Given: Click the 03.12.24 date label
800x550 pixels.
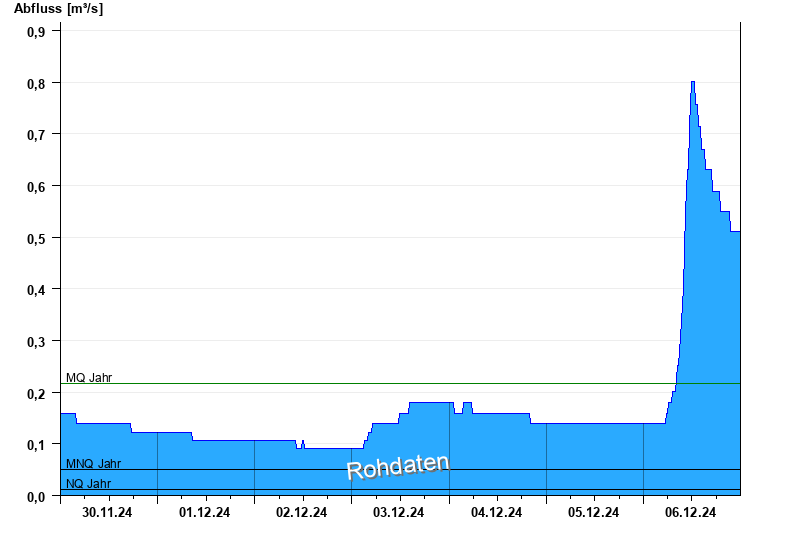Looking at the screenshot, I should click(399, 513).
